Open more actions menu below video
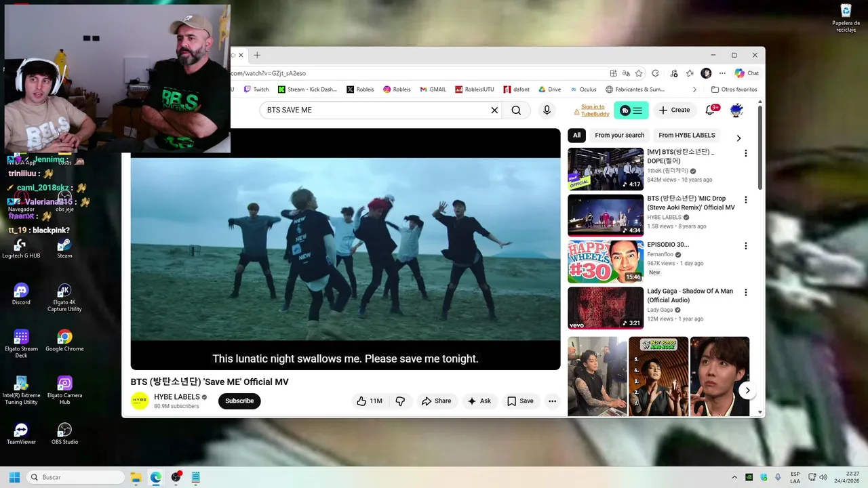 [552, 401]
